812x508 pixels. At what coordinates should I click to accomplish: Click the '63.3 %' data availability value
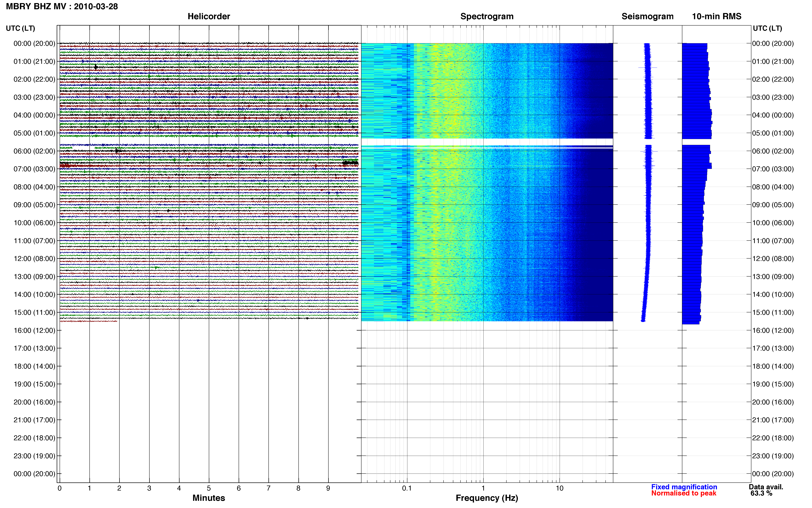(x=761, y=493)
